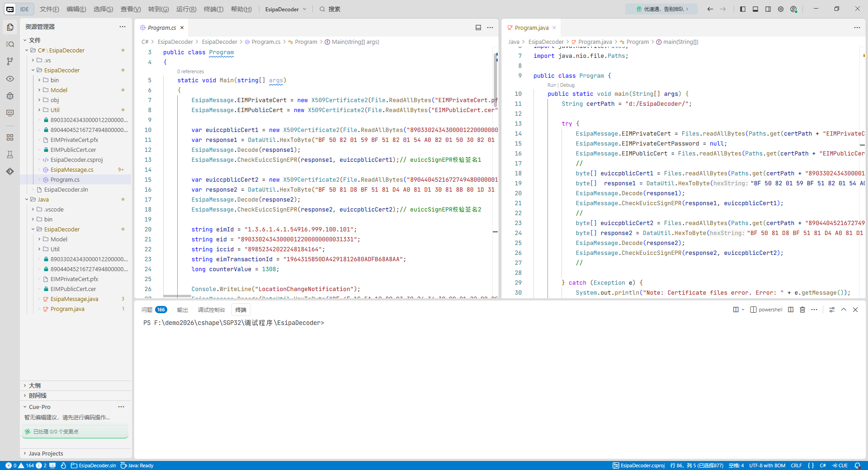Open EsipaMessage.java in the file tree
The image size is (868, 470).
pyautogui.click(x=74, y=299)
